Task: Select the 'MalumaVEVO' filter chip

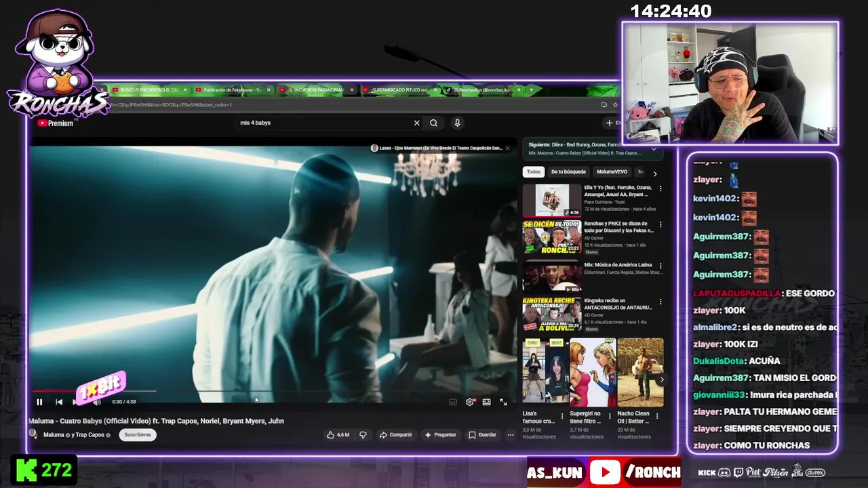Action: [x=612, y=172]
